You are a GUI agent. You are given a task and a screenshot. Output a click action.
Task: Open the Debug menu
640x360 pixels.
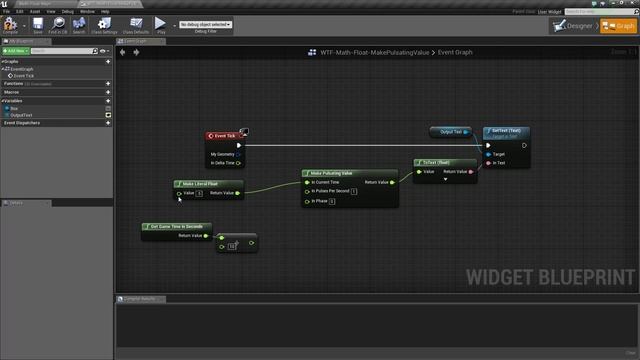pyautogui.click(x=67, y=11)
